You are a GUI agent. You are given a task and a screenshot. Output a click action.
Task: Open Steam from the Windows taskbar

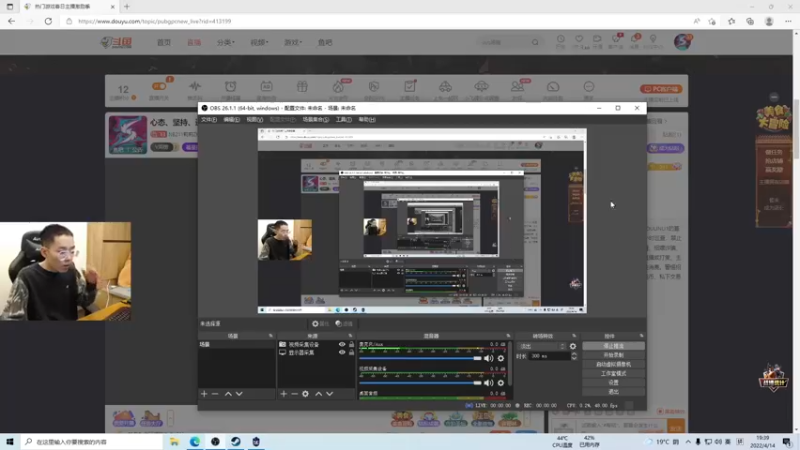[236, 442]
